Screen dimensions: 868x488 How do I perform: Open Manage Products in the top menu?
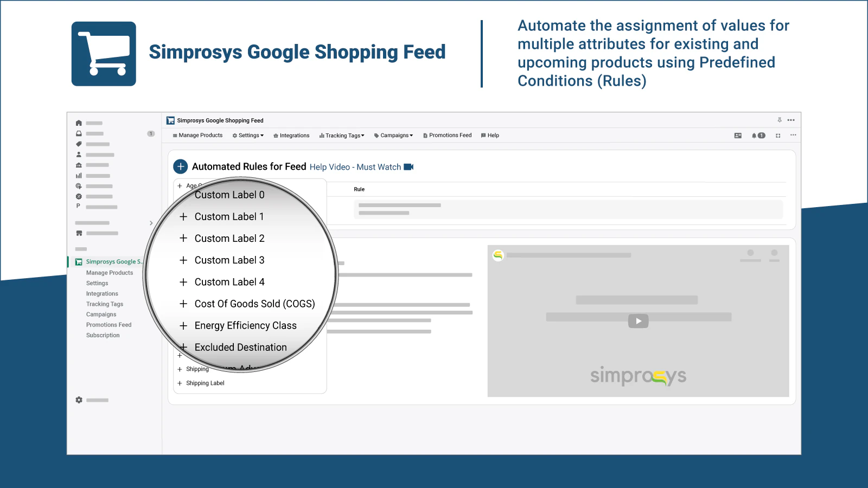click(197, 136)
